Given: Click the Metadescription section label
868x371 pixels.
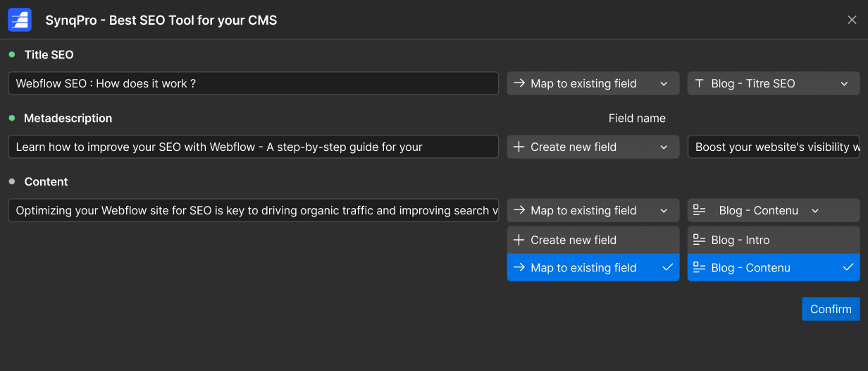Looking at the screenshot, I should point(68,118).
